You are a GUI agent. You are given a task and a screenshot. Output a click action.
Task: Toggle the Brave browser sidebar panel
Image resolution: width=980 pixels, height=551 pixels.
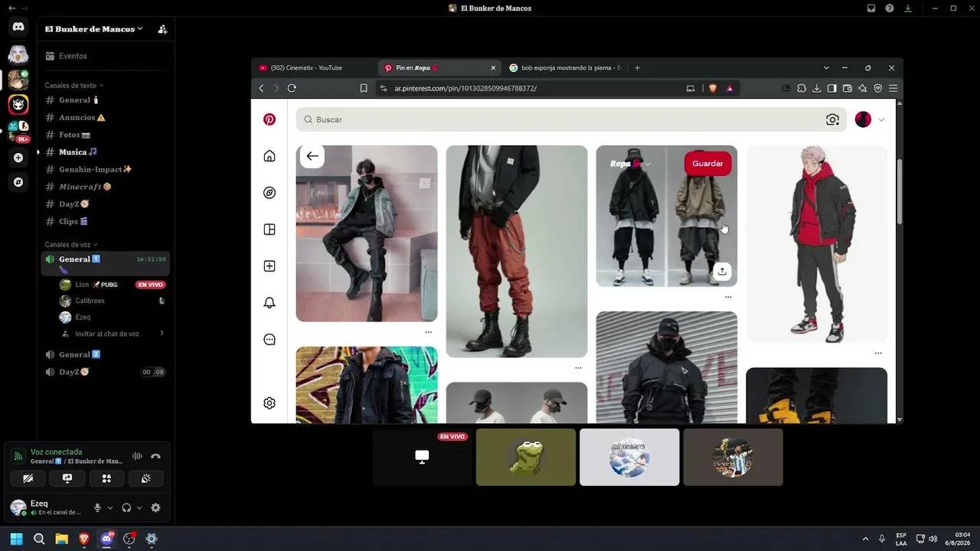pyautogui.click(x=832, y=88)
